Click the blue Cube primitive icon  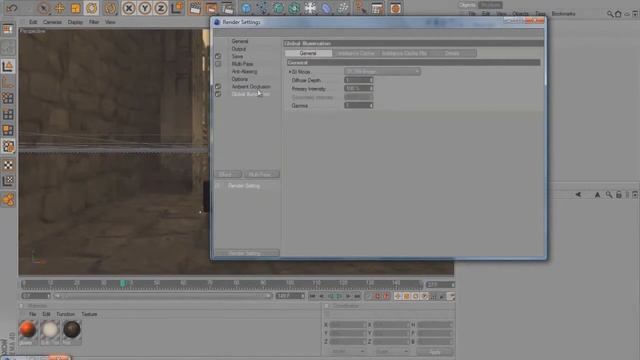(x=246, y=8)
